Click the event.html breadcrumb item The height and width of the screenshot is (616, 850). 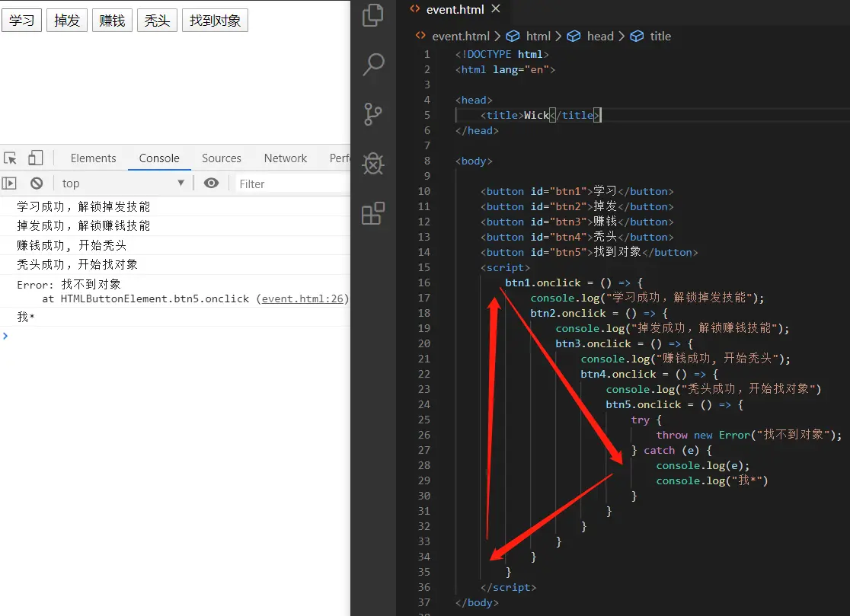pos(460,37)
